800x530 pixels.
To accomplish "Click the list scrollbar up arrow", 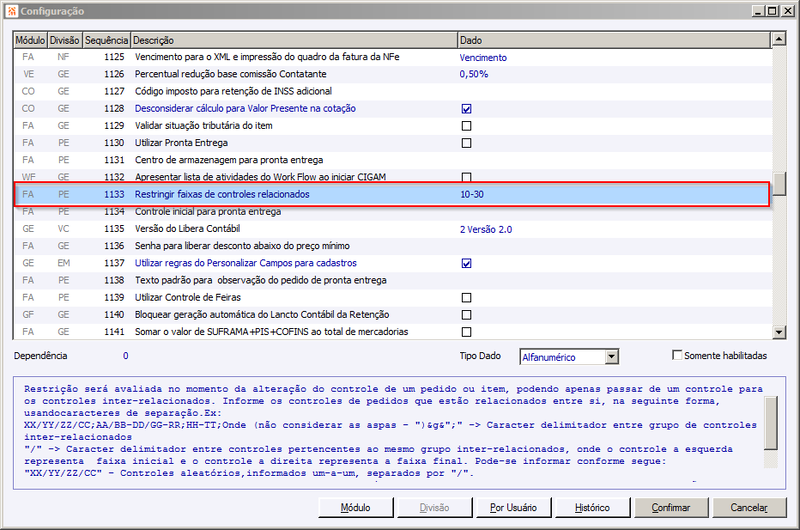I will (779, 39).
